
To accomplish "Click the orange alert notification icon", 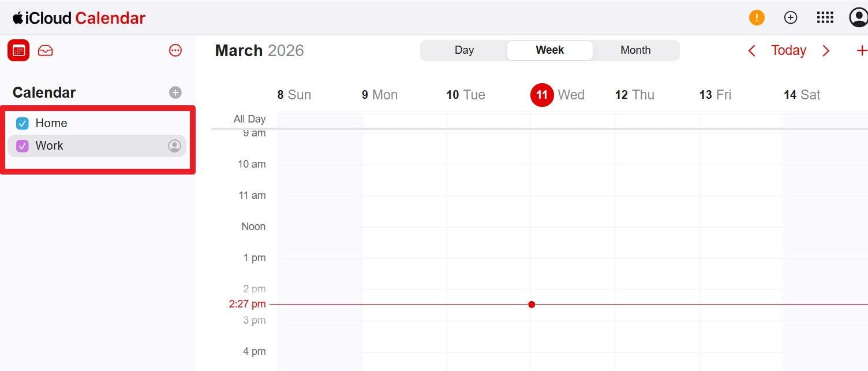I will point(756,17).
